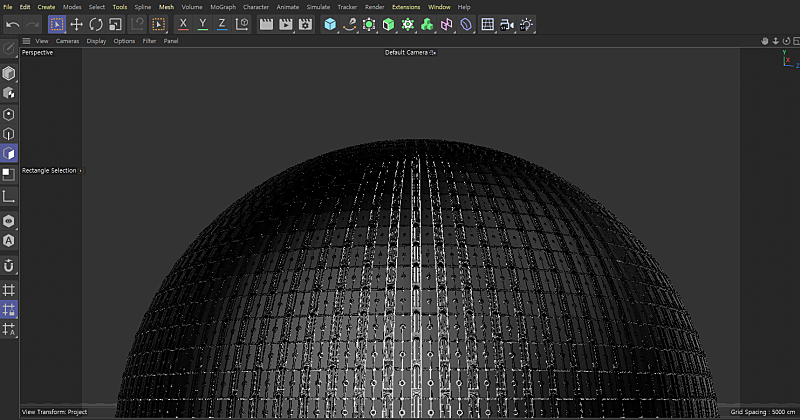Open the viewport Cameras dropdown menu
Image resolution: width=800 pixels, height=420 pixels.
[x=67, y=41]
